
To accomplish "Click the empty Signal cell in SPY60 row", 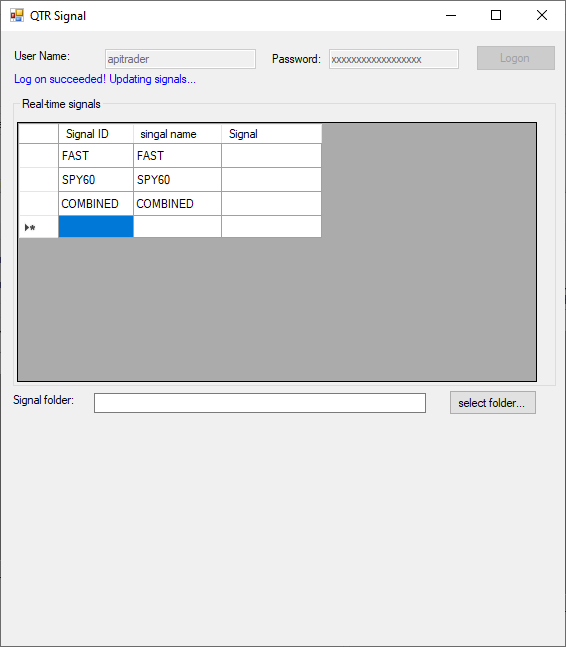I will (271, 179).
